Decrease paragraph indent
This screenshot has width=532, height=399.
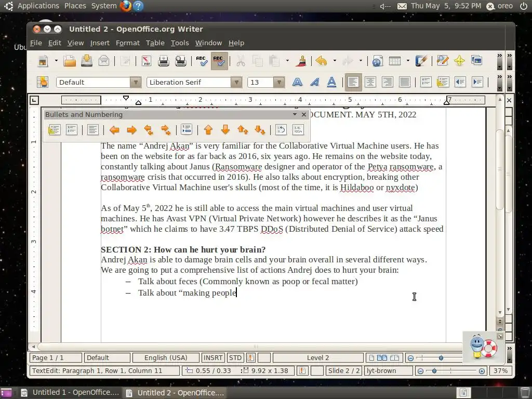(x=460, y=82)
